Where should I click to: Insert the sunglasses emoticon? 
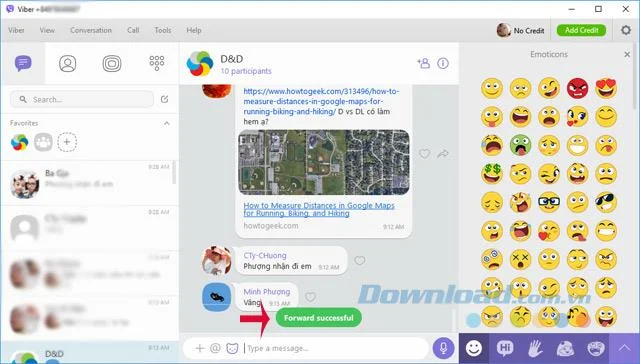[x=606, y=202]
